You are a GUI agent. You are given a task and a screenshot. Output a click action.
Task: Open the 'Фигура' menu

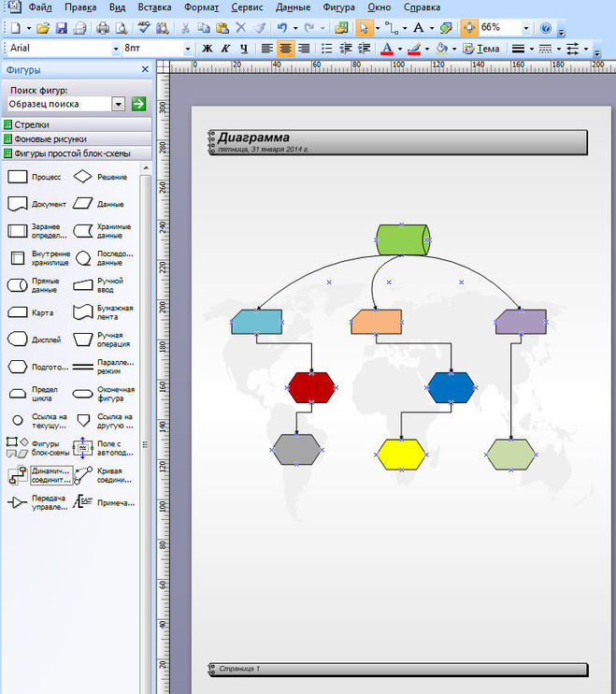pos(338,7)
